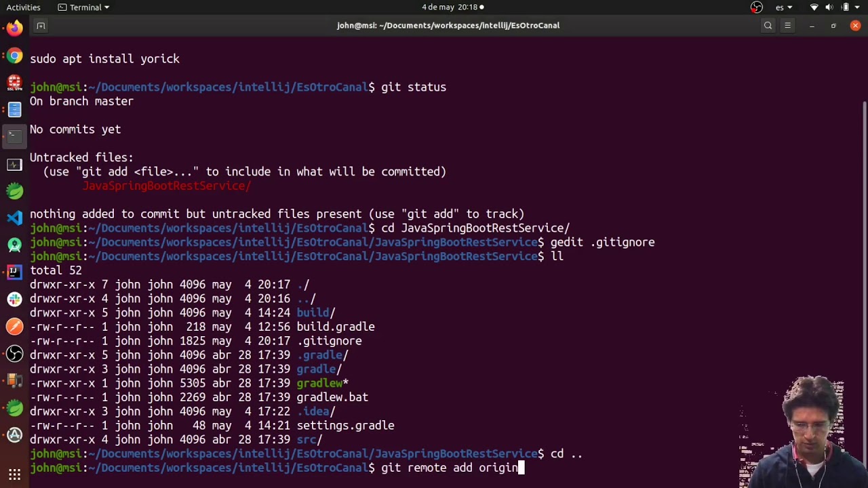The width and height of the screenshot is (868, 488).
Task: Open the Wi-Fi network indicator
Action: (814, 7)
